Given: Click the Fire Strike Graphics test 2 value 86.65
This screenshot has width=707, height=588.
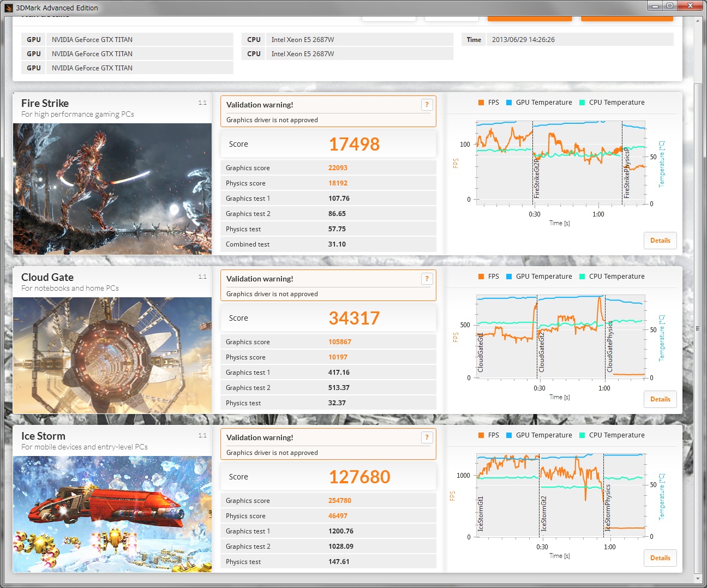Looking at the screenshot, I should [337, 214].
